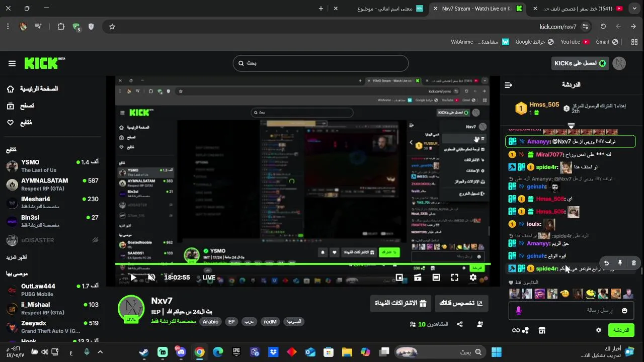Viewport: 644px width, 362px height.
Task: Open the user profile avatar menu
Action: [x=620, y=63]
